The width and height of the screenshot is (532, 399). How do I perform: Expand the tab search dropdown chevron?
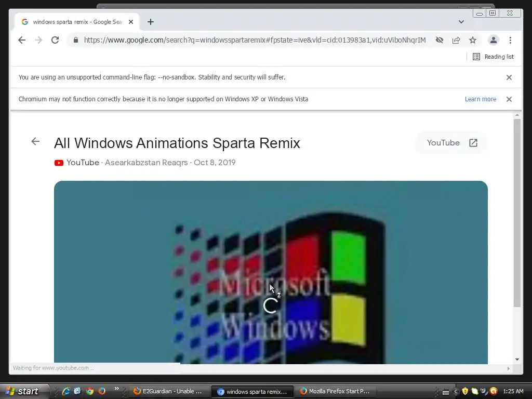click(461, 22)
